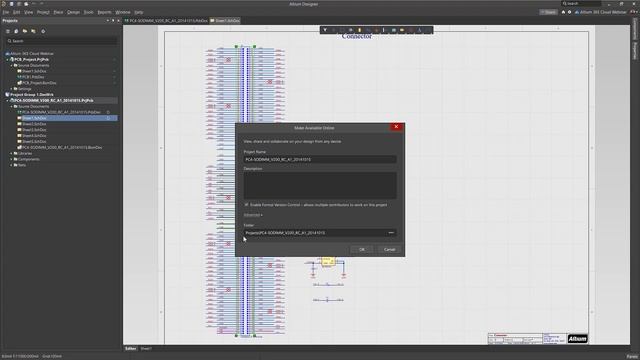
Task: Expand the Settings folder in the tree
Action: [x=11, y=89]
